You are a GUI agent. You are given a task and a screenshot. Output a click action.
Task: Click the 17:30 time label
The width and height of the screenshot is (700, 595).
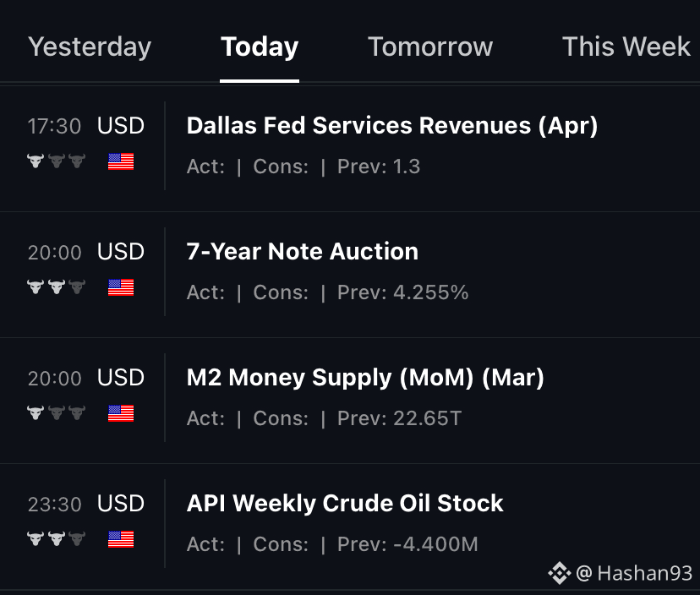tap(54, 126)
